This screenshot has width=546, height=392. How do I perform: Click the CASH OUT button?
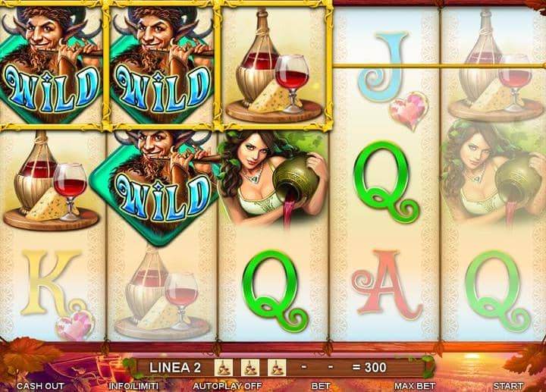[x=40, y=386]
